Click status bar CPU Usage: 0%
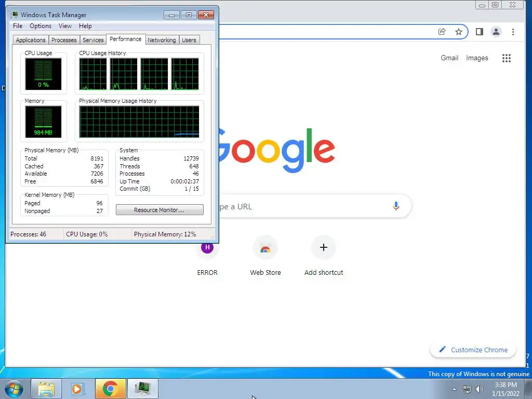Viewport: 532px width, 399px height. click(x=87, y=234)
